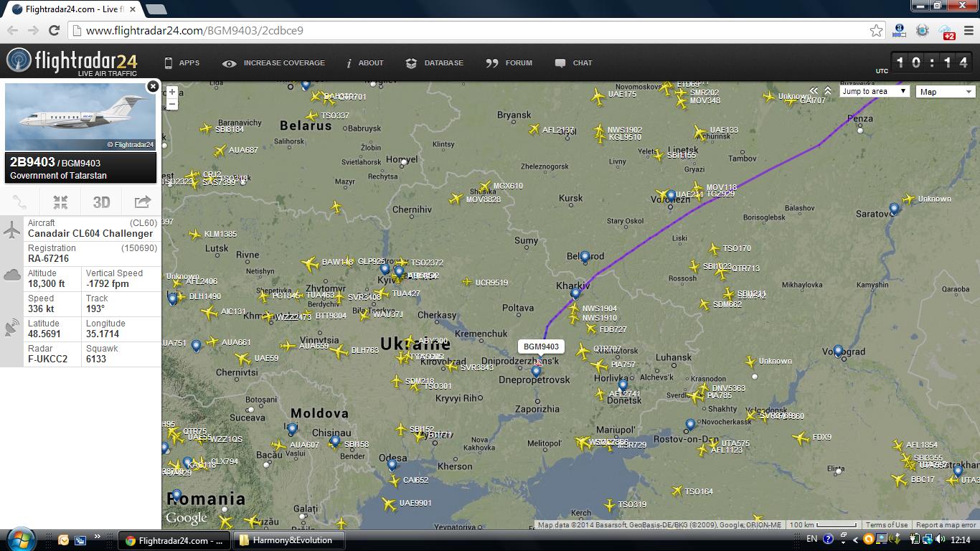Bookmark page with the star icon

(876, 31)
